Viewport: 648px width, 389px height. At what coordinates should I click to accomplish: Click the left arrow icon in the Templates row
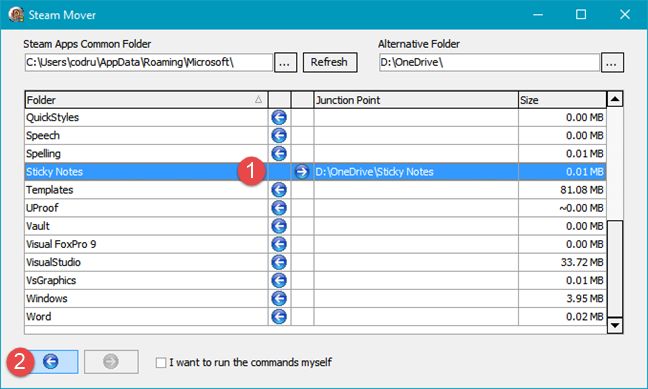coord(279,190)
